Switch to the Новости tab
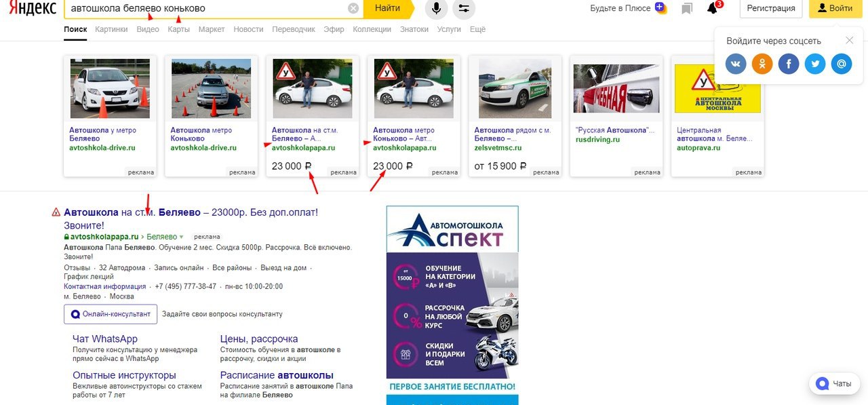Image resolution: width=868 pixels, height=405 pixels. pyautogui.click(x=248, y=29)
